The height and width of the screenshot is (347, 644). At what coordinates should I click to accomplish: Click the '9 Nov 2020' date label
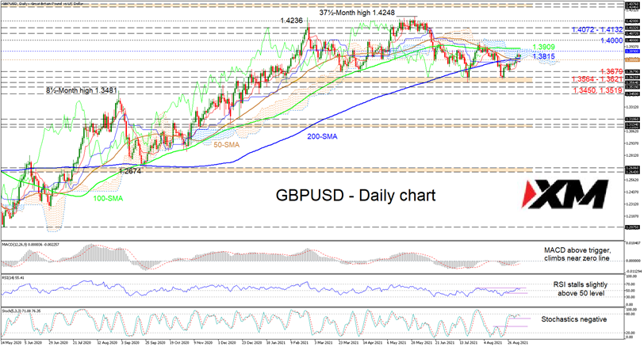click(202, 342)
